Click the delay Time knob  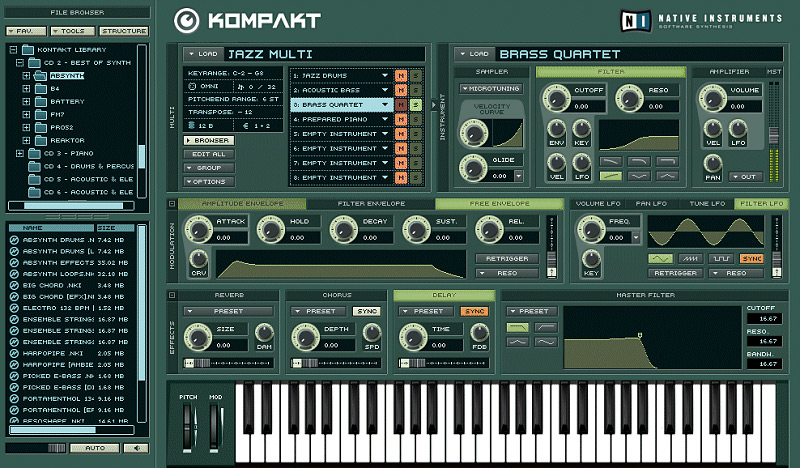[413, 337]
